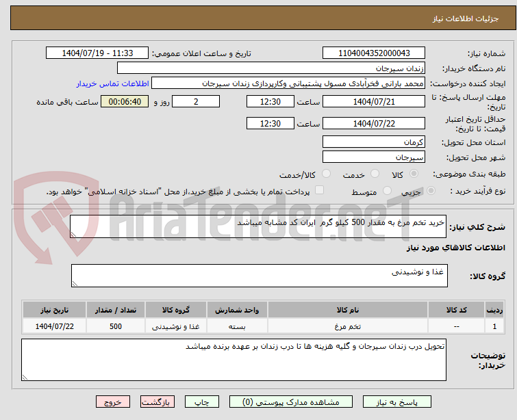Click the شماره نیاز number field
This screenshot has width=517, height=420.
(374, 53)
